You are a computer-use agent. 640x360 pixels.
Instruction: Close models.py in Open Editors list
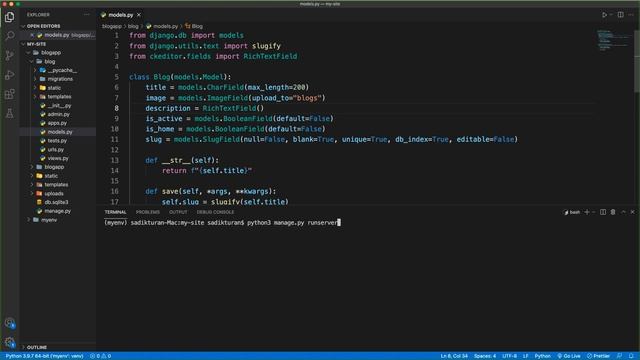(x=32, y=35)
